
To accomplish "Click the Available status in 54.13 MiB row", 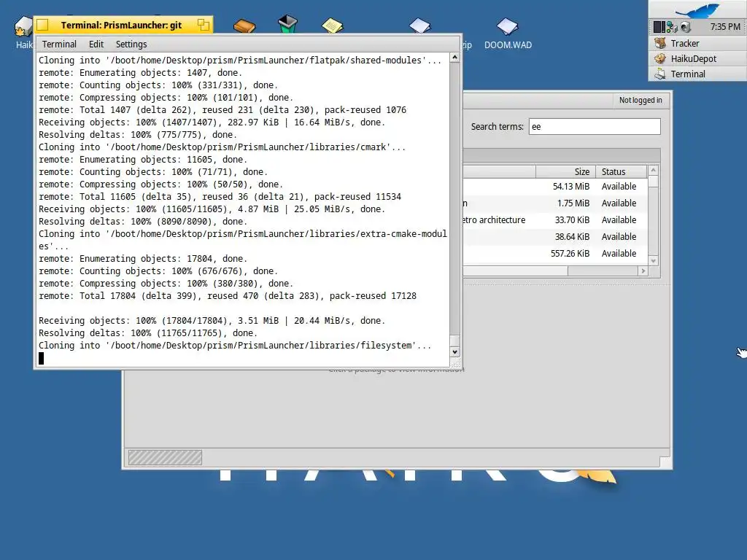I will point(619,186).
